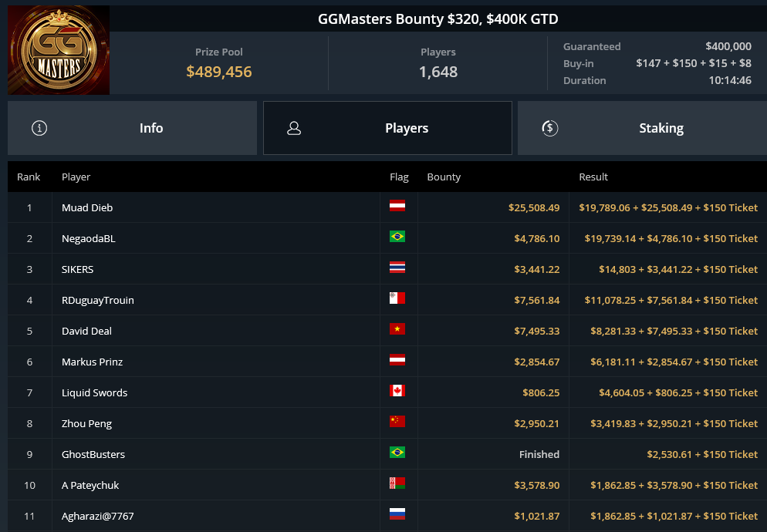Click the Bounty column header
The width and height of the screenshot is (767, 532).
[444, 177]
